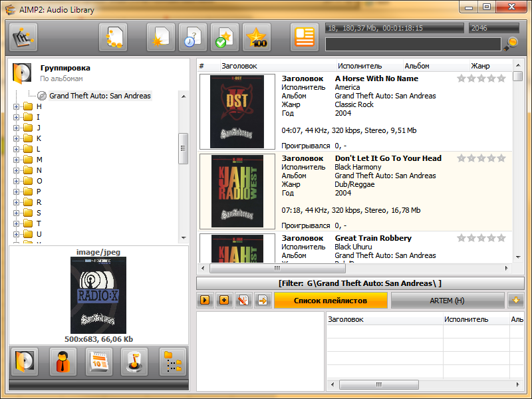
Task: Expand the K folder
Action: pos(16,138)
